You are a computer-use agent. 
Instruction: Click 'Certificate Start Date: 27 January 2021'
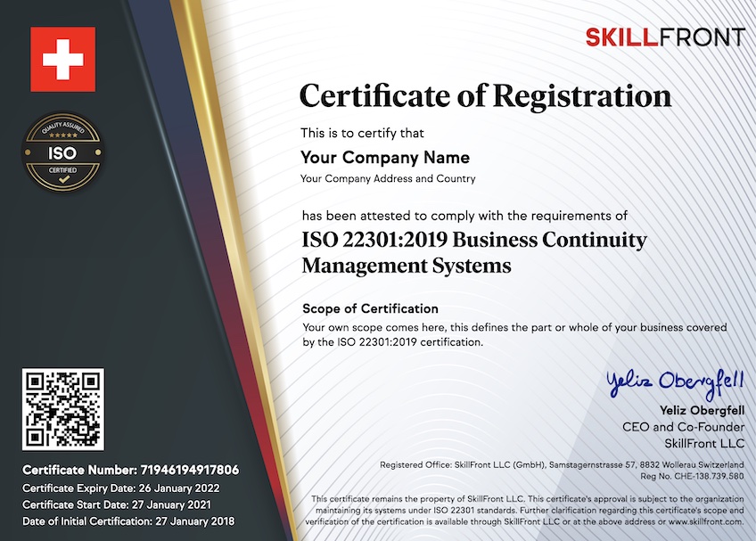click(117, 504)
